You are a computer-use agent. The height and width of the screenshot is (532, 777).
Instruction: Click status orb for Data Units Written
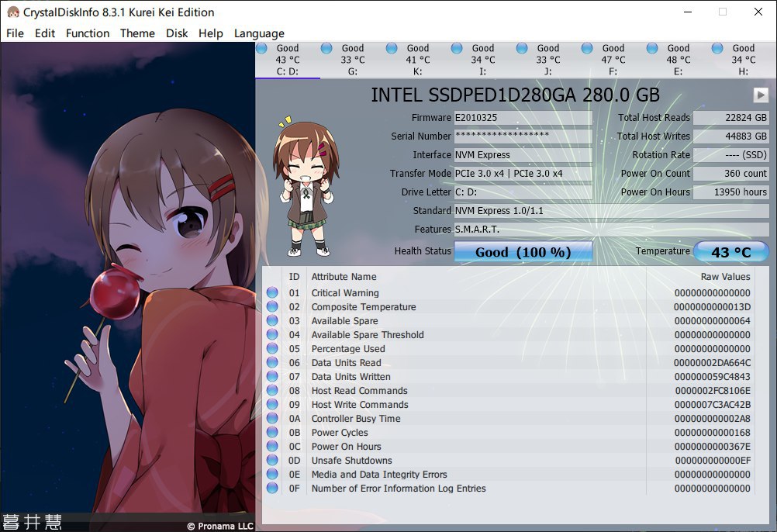272,376
